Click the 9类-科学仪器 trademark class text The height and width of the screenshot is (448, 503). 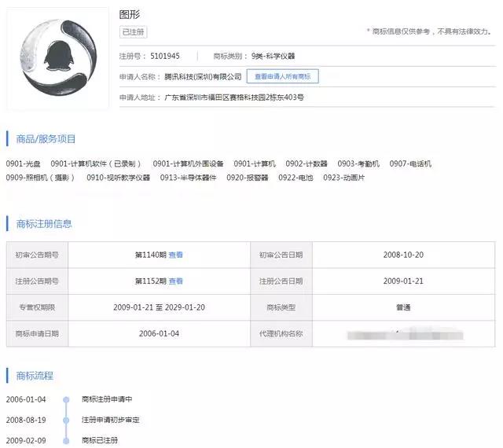click(x=274, y=57)
